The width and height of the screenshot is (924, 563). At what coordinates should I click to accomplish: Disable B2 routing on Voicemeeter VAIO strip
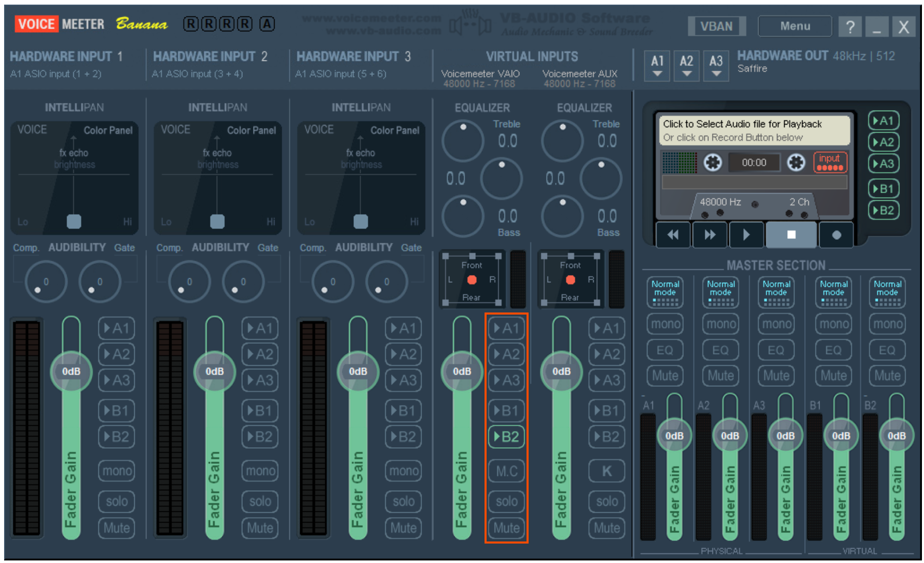507,437
